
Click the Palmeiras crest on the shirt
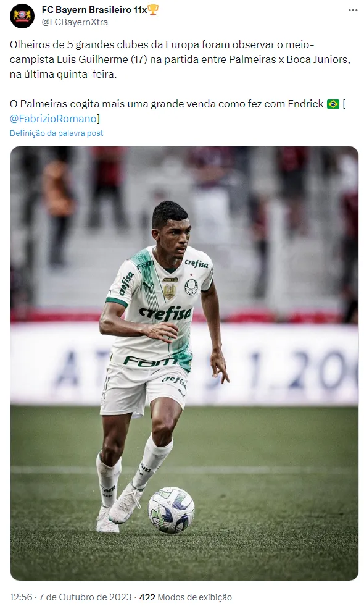tap(191, 287)
